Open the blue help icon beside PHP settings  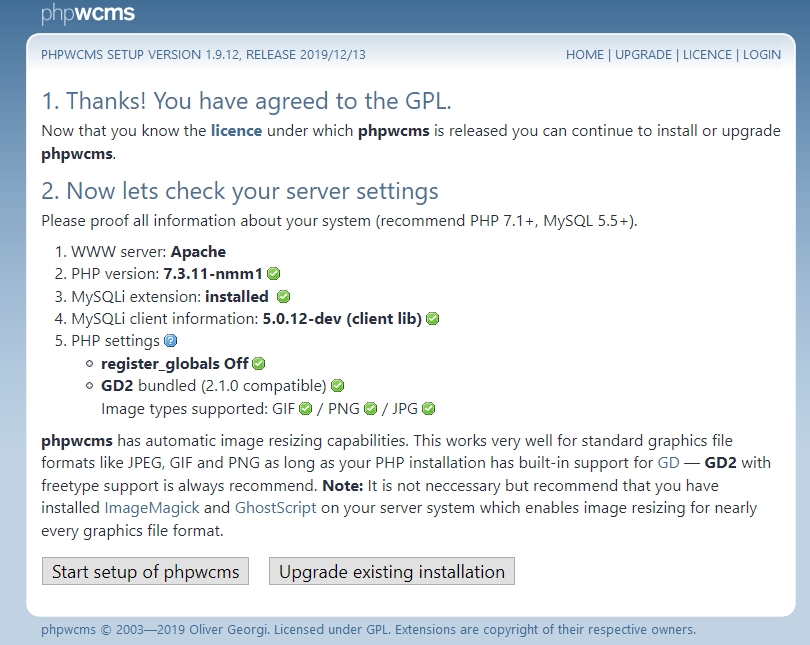pyautogui.click(x=170, y=341)
